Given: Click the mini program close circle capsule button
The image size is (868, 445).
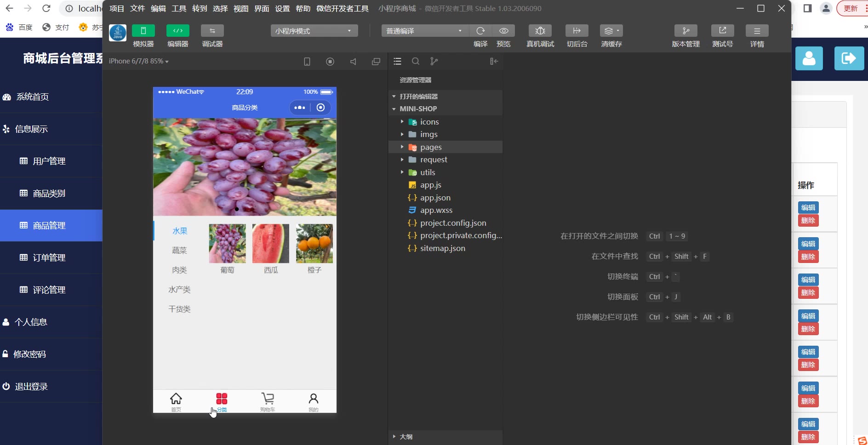Looking at the screenshot, I should [x=321, y=108].
